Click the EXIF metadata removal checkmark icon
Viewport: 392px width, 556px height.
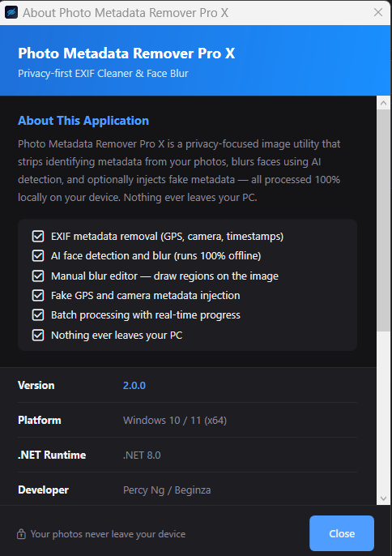pyautogui.click(x=38, y=236)
